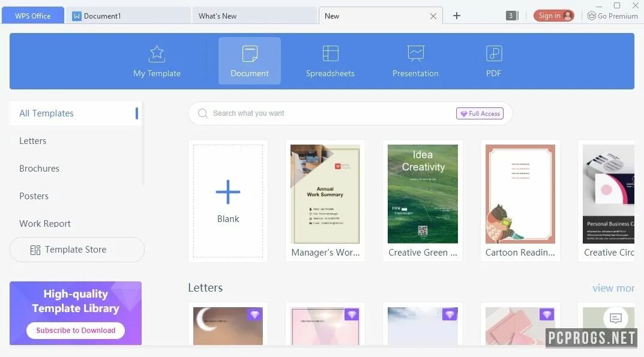Open the Creative Circle business card template
Viewport: 644px width, 357px height.
click(x=607, y=201)
